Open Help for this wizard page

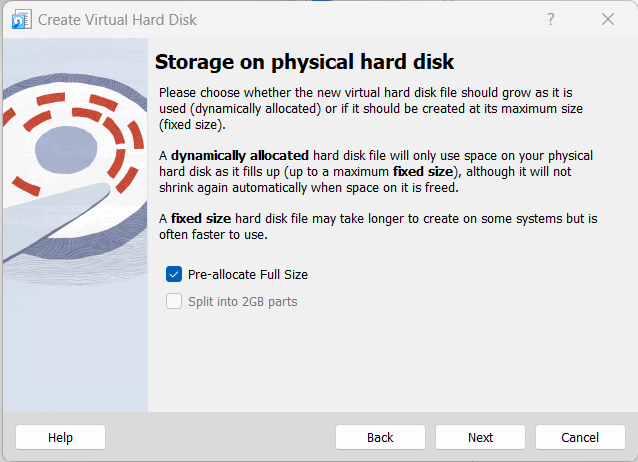pyautogui.click(x=60, y=437)
